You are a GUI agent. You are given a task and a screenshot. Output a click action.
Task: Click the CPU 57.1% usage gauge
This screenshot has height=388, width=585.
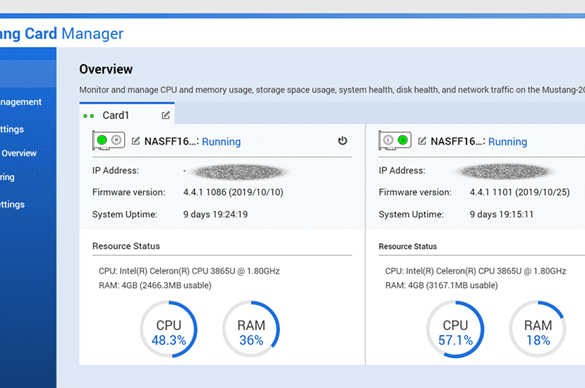click(455, 329)
